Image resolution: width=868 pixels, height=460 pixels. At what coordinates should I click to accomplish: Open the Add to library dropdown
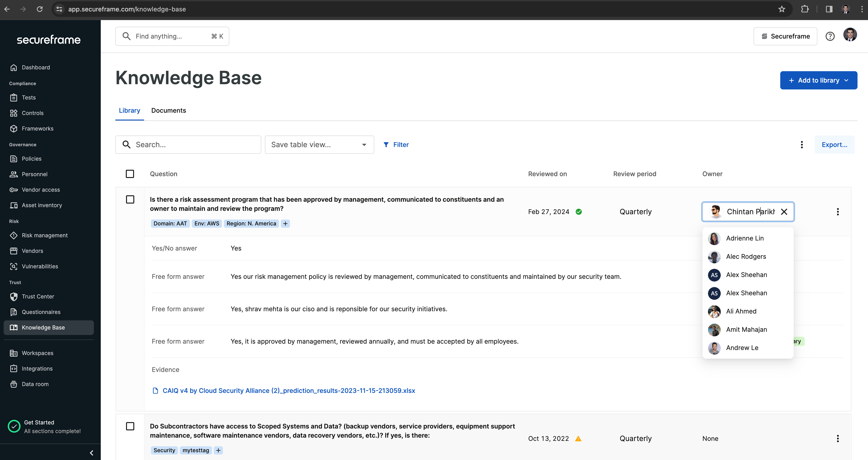tap(819, 80)
